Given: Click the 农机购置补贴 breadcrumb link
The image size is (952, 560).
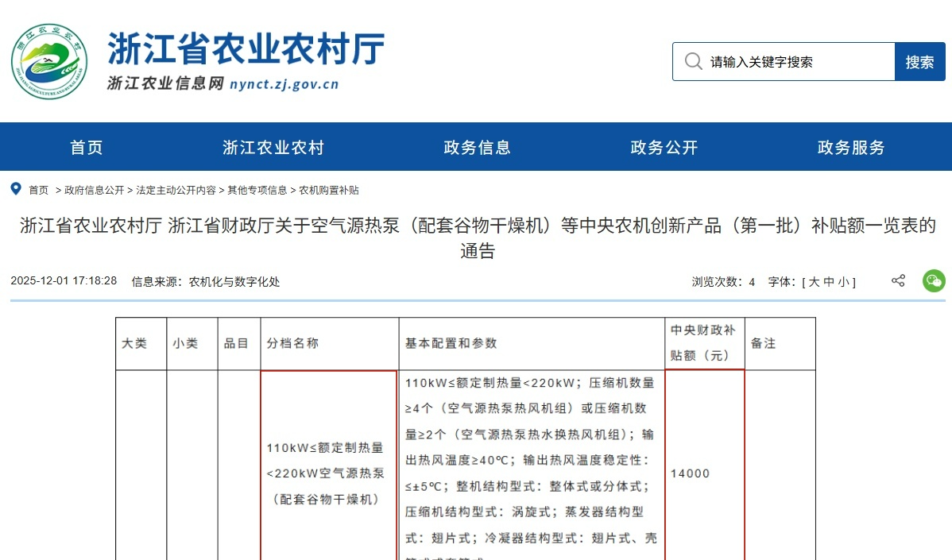Looking at the screenshot, I should (x=329, y=191).
